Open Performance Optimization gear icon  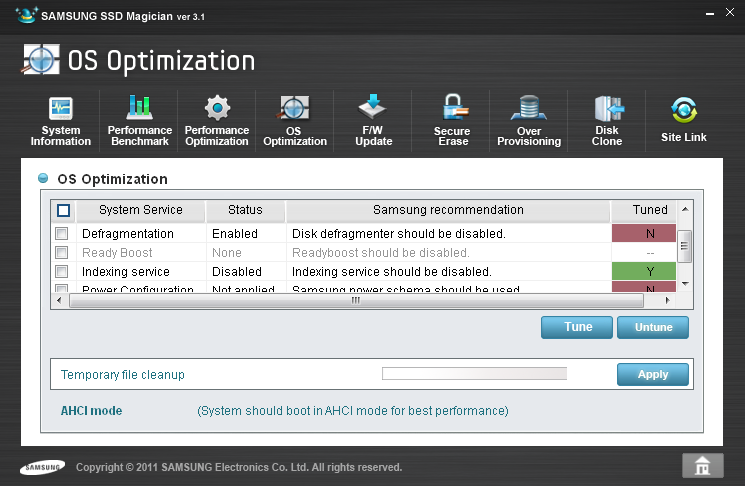point(218,108)
